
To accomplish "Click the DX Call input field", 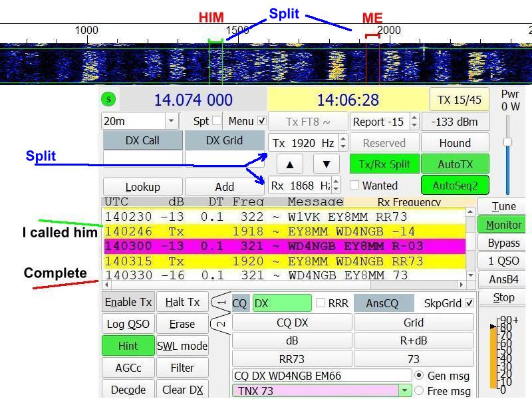I will point(142,158).
